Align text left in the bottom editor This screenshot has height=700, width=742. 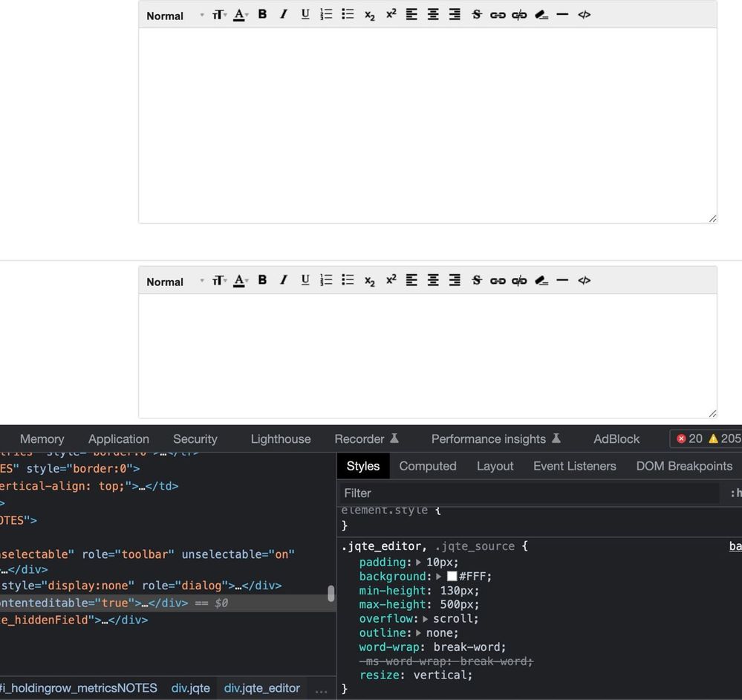coord(411,280)
